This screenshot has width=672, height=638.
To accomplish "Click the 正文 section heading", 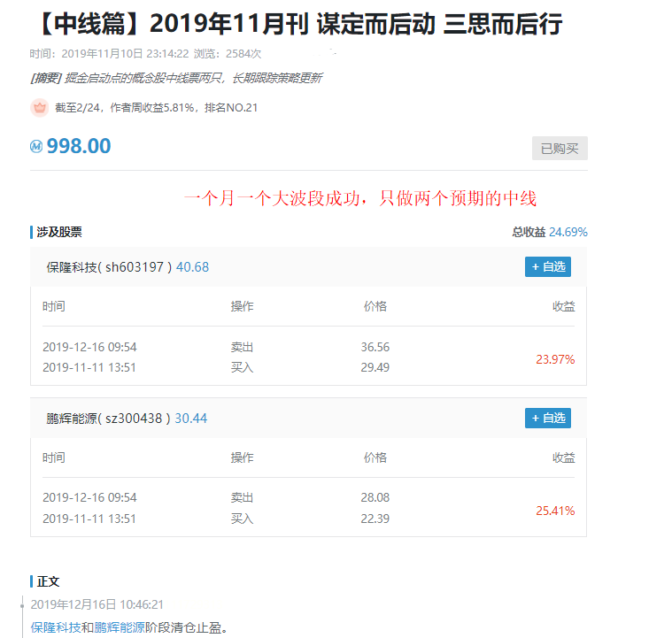I will point(48,581).
